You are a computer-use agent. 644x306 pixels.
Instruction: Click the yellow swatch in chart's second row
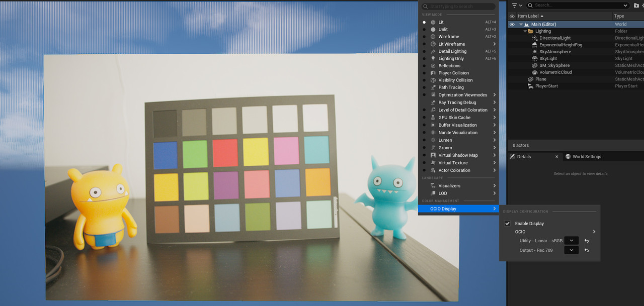click(x=256, y=152)
